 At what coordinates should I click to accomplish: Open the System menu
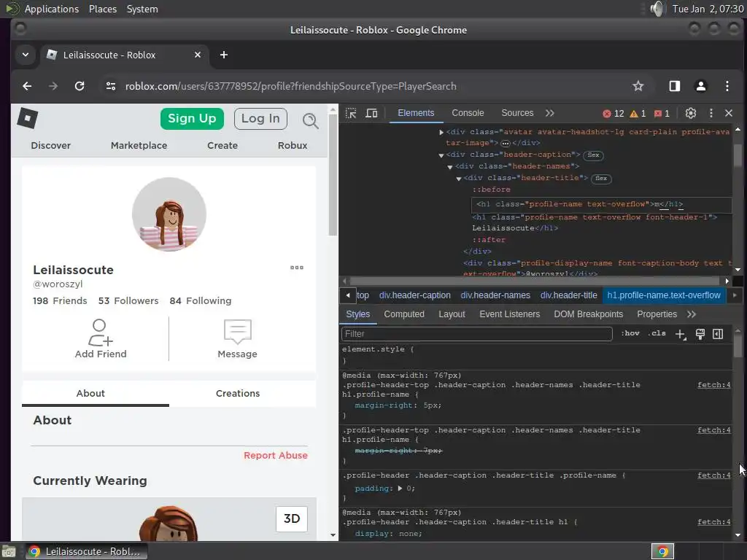tap(142, 9)
